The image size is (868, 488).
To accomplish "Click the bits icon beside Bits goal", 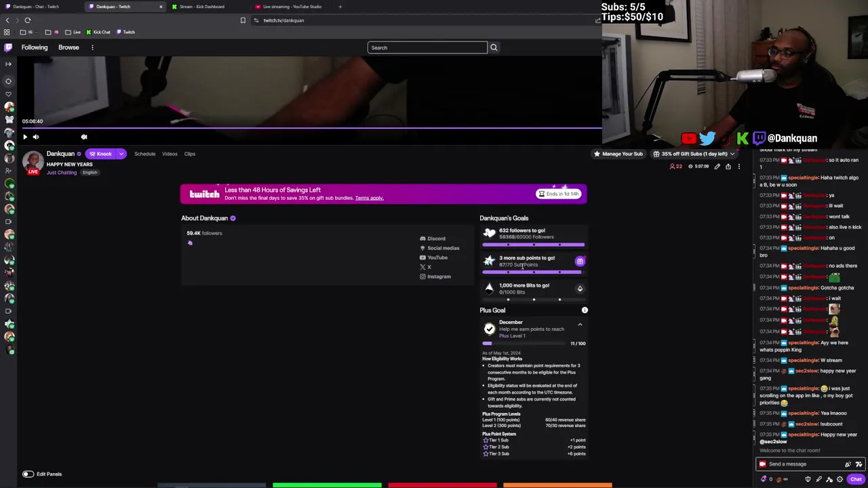I will point(580,289).
